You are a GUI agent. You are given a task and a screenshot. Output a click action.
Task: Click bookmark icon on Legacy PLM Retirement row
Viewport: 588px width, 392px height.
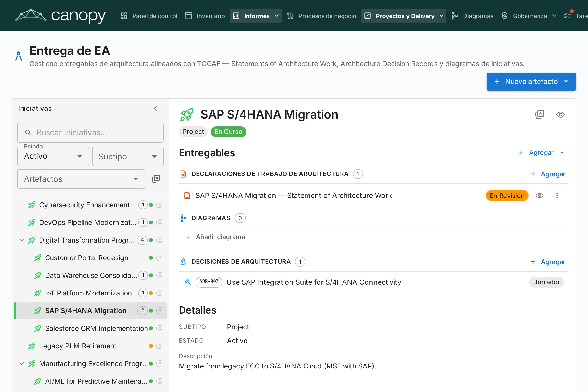click(x=159, y=346)
